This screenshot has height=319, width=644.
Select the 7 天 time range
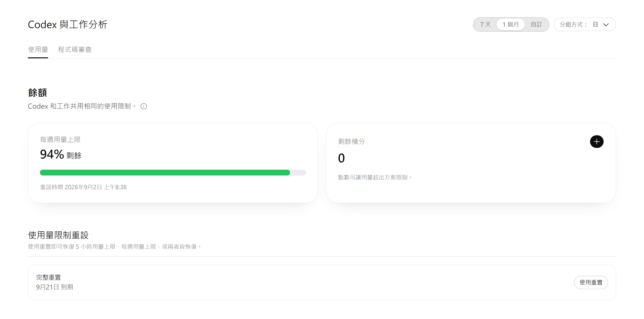pyautogui.click(x=485, y=24)
